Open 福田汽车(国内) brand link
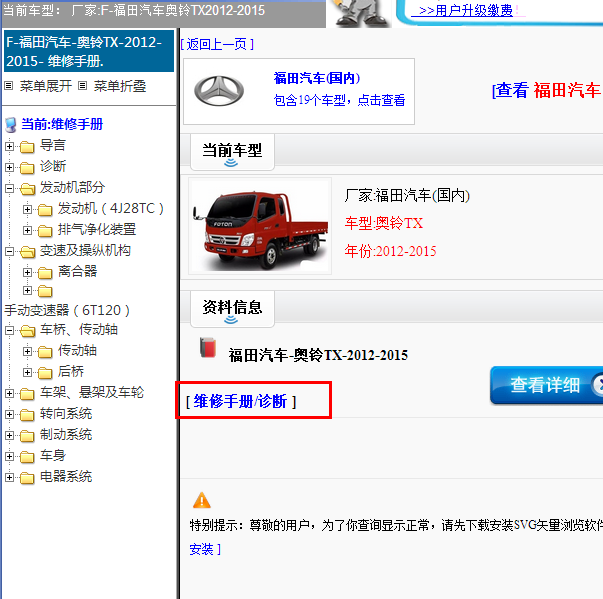 (x=317, y=78)
